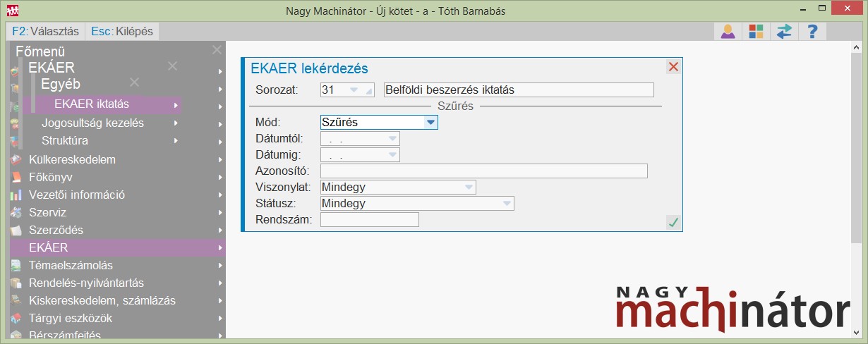Click Esc: Kilépés toolbar button

pyautogui.click(x=121, y=32)
